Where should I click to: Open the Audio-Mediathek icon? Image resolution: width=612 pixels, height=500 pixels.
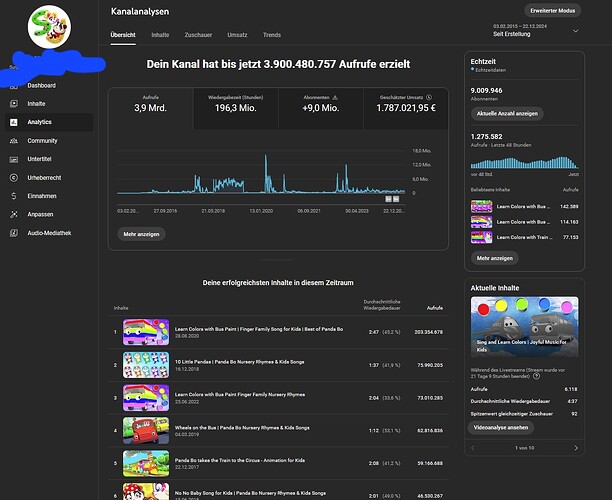(x=14, y=233)
